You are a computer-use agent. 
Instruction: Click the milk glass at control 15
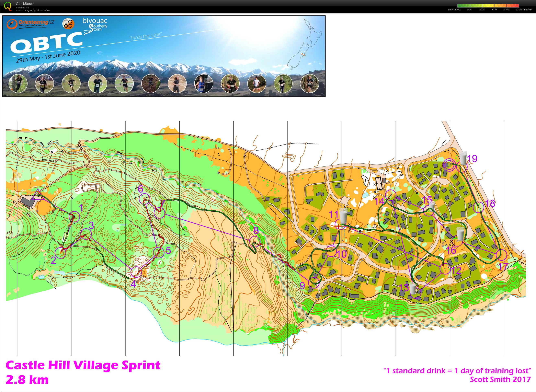coord(432,206)
